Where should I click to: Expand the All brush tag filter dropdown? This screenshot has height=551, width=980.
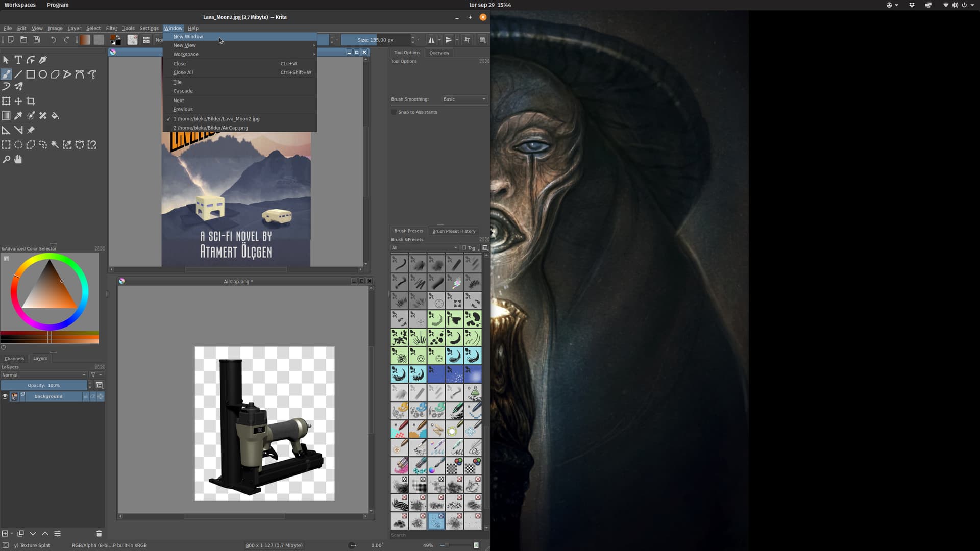click(x=424, y=248)
